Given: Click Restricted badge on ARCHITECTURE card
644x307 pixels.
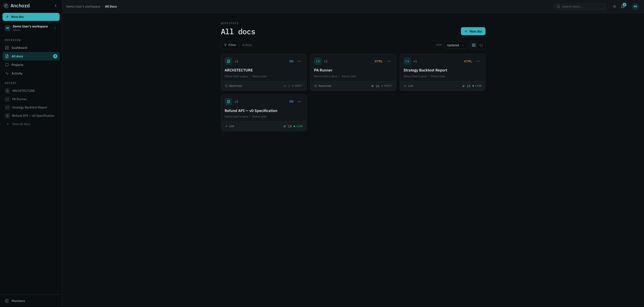Looking at the screenshot, I should pos(233,86).
